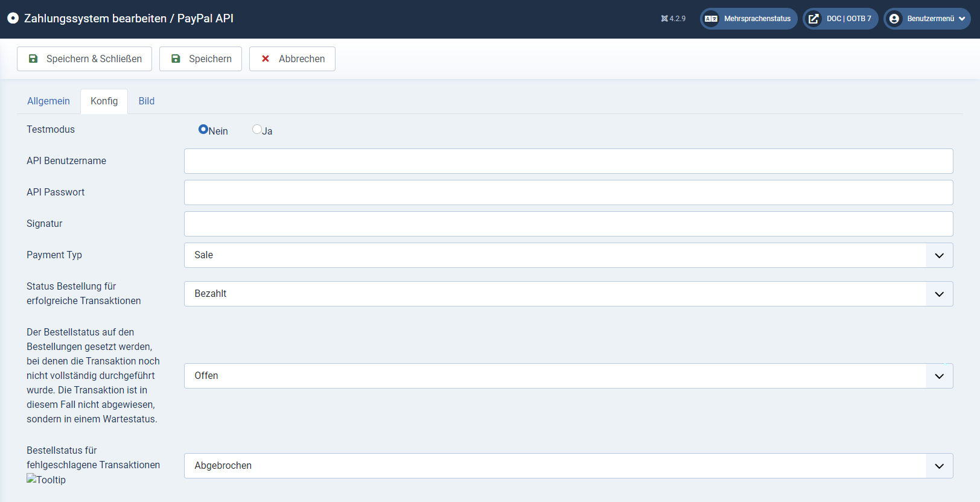This screenshot has height=502, width=980.
Task: Click the Tooltip image below Bestellstatus label
Action: (46, 480)
